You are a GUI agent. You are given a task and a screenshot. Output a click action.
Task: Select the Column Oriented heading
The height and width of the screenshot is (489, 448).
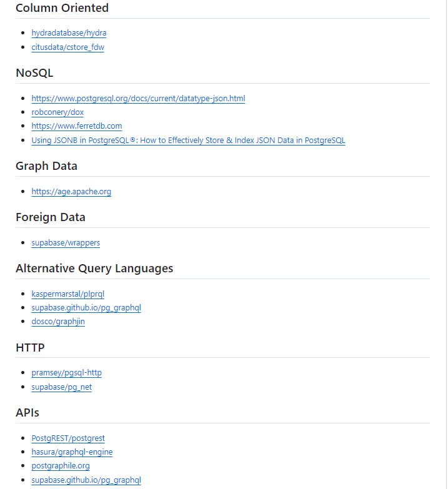pyautogui.click(x=62, y=7)
